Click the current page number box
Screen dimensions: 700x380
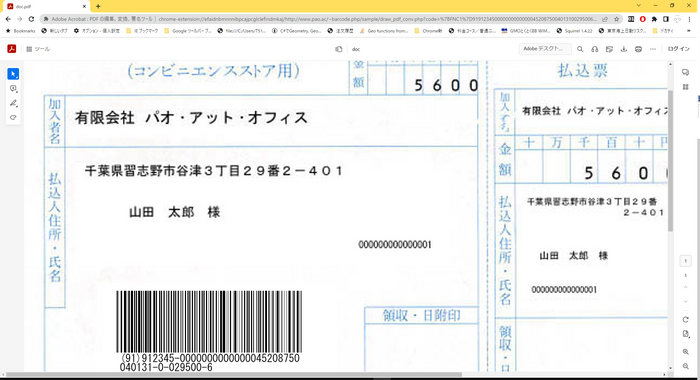click(x=685, y=261)
